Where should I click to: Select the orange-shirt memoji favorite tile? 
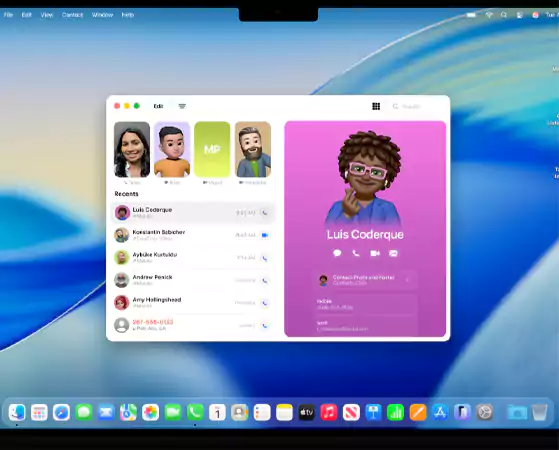point(172,149)
